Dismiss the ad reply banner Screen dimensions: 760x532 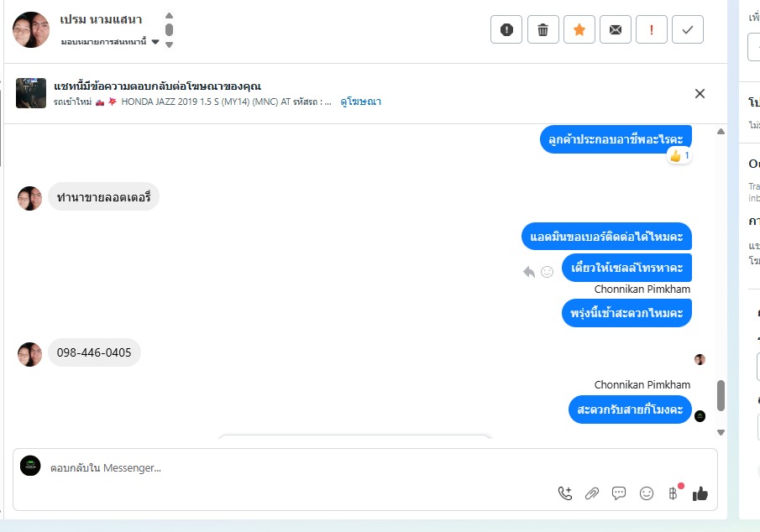coord(700,93)
